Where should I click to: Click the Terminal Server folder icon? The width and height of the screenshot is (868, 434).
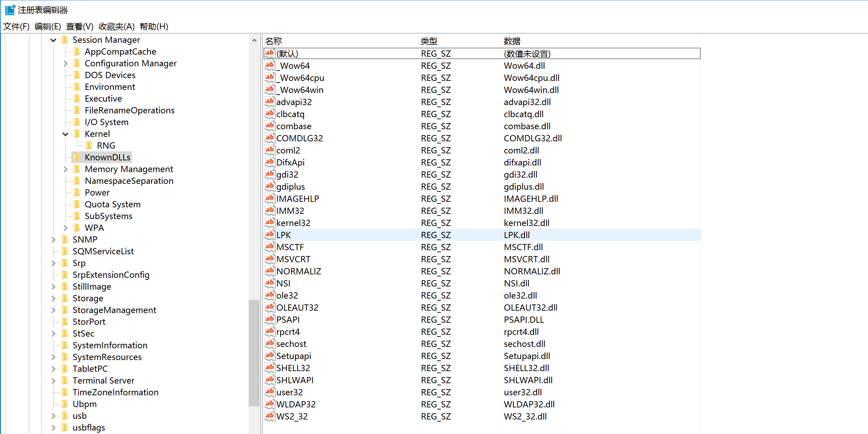coord(65,380)
